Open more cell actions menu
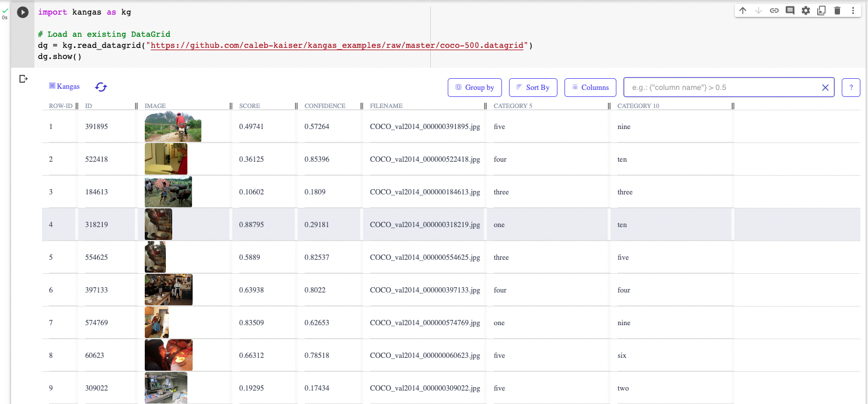868x404 pixels. [x=853, y=10]
